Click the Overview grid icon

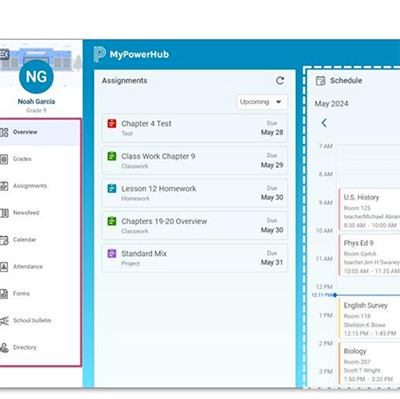[4, 132]
